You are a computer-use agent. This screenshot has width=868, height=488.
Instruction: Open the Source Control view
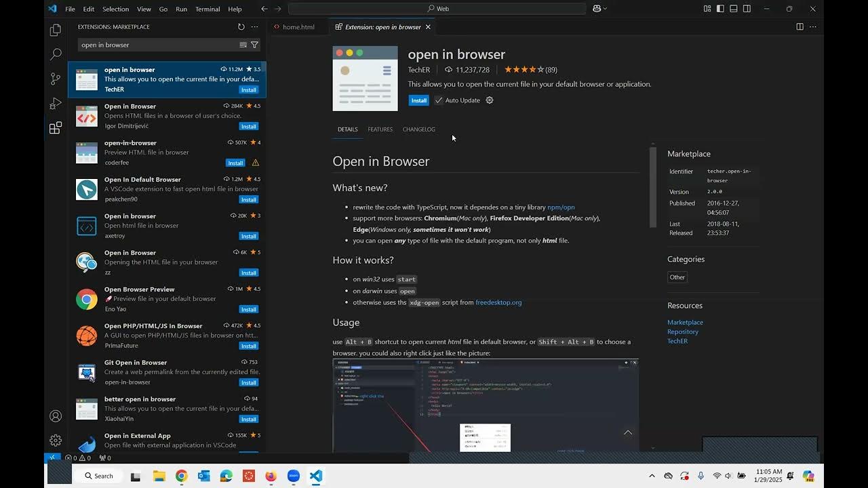coord(56,79)
